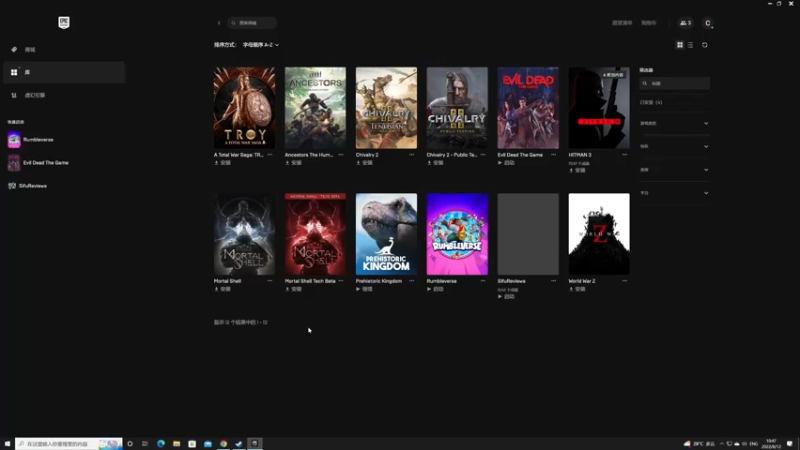Screen dimensions: 800x450
Task: Open more options for Mortal Shell
Action: pos(270,281)
